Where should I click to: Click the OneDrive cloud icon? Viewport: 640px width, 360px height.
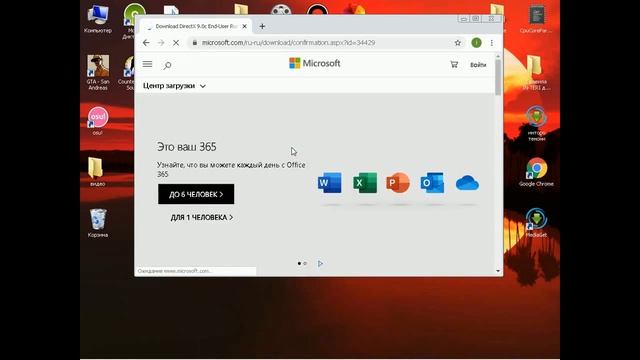[467, 183]
